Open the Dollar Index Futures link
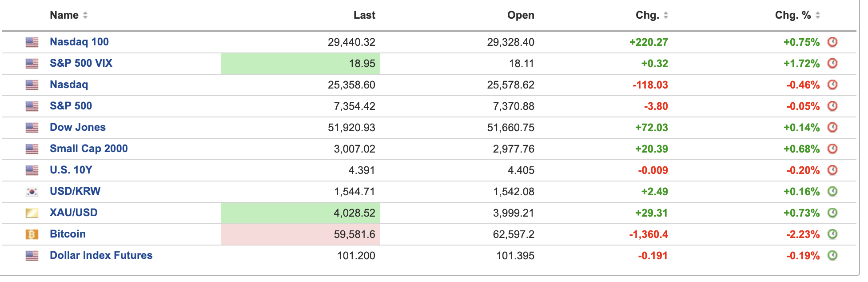868x282 pixels. pos(101,255)
